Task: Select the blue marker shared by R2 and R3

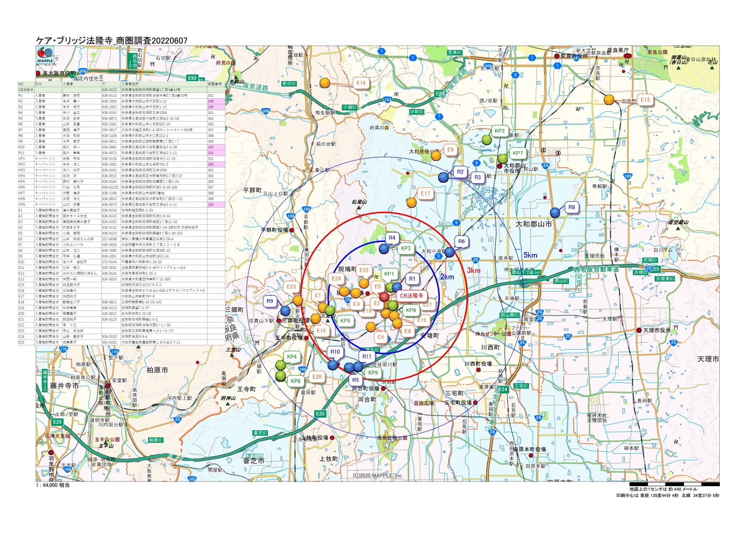Action: click(x=443, y=177)
